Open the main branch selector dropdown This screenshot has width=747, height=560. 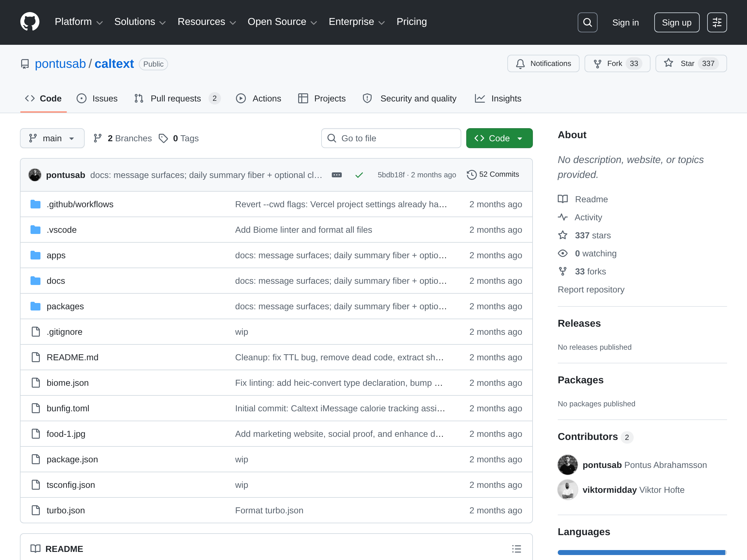pyautogui.click(x=52, y=138)
